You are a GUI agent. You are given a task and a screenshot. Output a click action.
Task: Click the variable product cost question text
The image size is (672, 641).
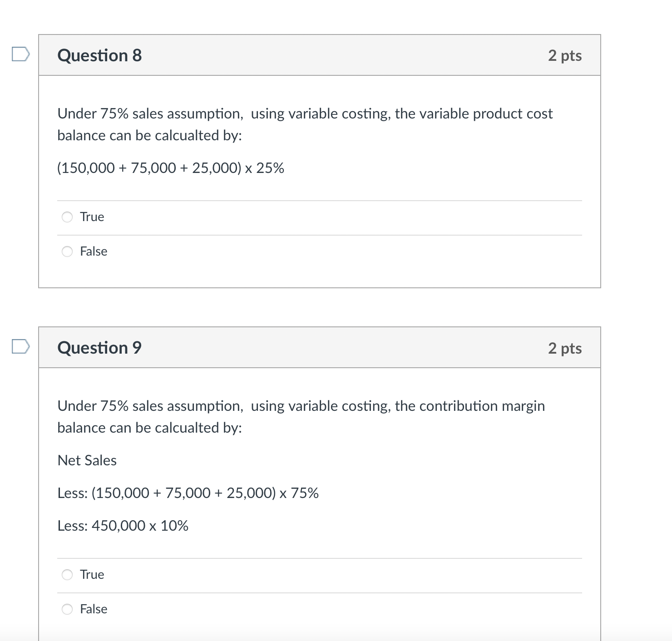(305, 124)
